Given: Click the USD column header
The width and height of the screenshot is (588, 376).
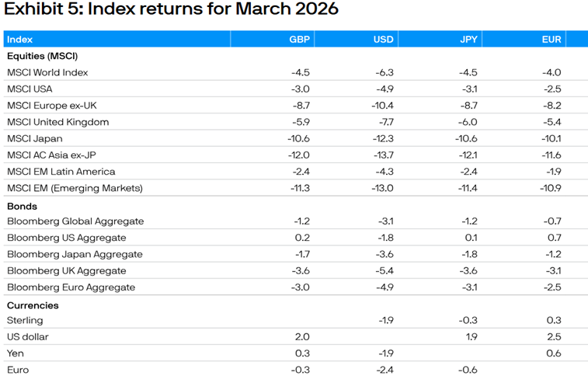Looking at the screenshot, I should coord(384,39).
